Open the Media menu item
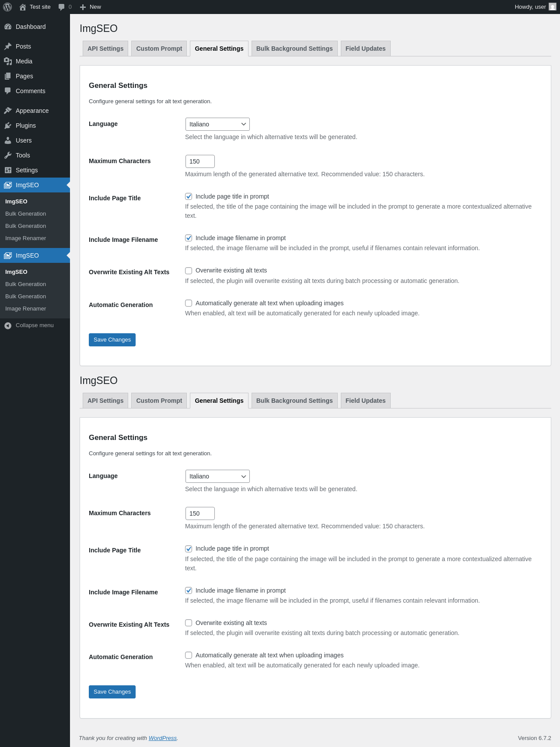Image resolution: width=560 pixels, height=747 pixels. tap(35, 61)
